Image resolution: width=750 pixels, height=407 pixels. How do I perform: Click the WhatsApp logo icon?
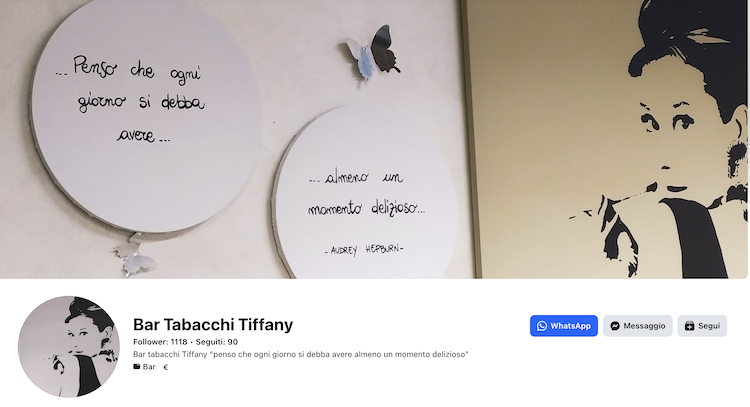pos(541,326)
